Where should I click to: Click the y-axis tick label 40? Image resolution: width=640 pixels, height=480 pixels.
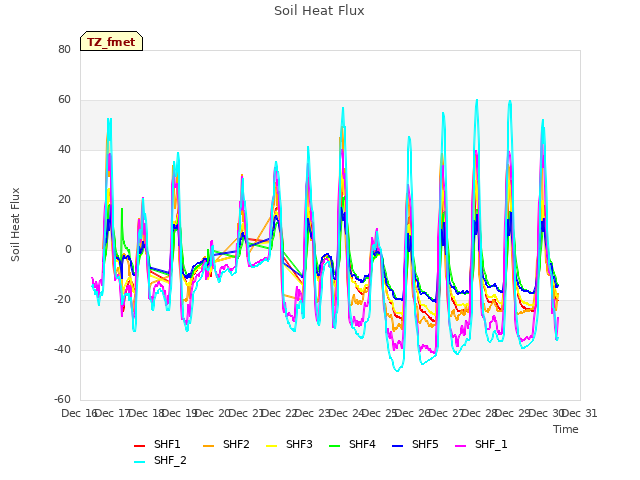coord(64,149)
